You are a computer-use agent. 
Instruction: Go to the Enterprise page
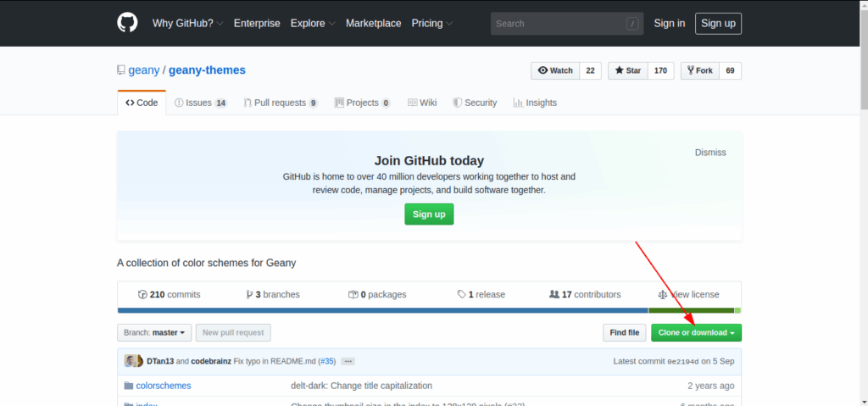[257, 23]
